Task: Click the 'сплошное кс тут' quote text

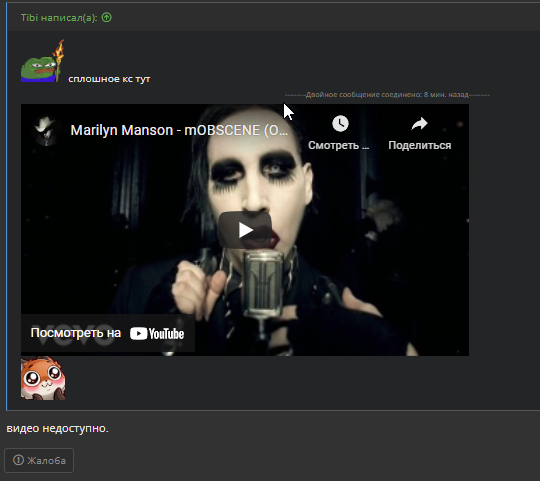Action: pos(109,79)
